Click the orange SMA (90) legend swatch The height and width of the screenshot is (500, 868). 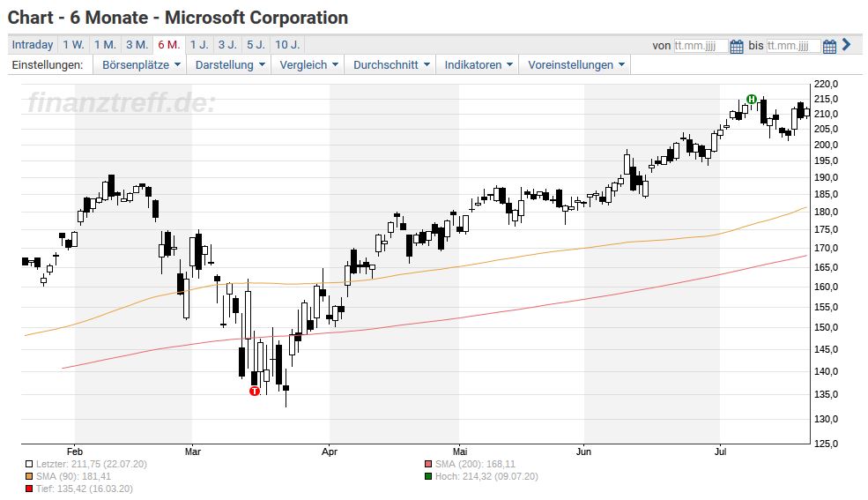[x=29, y=477]
